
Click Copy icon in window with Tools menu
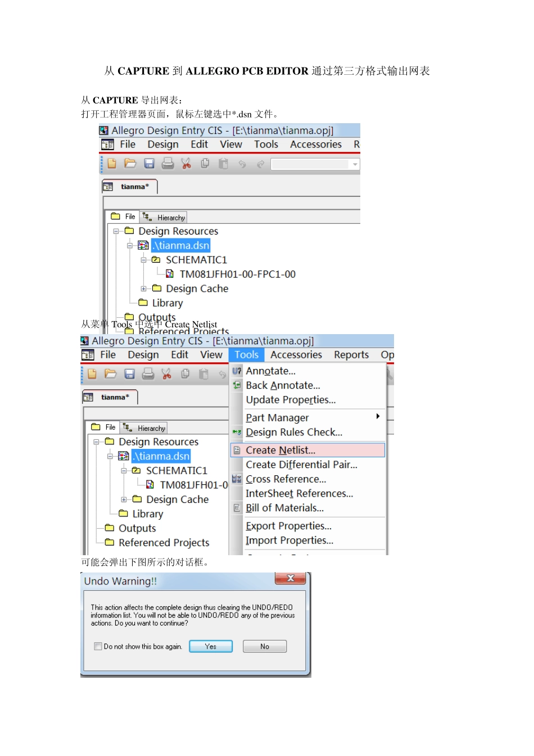click(x=185, y=374)
